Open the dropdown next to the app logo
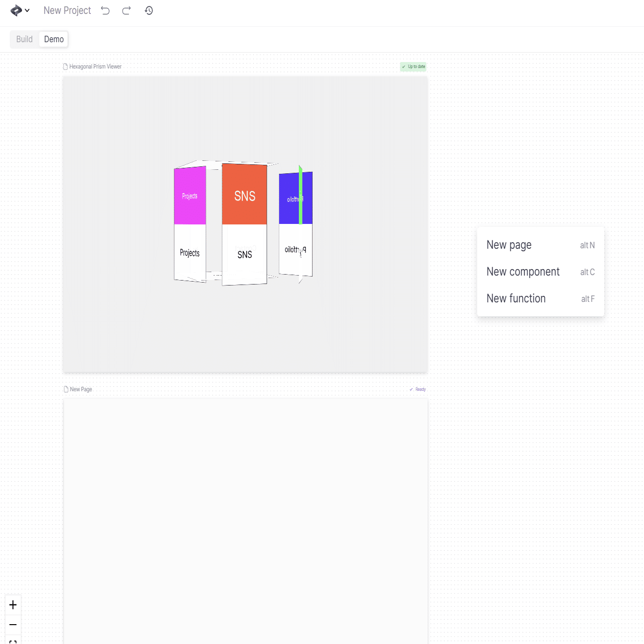The height and width of the screenshot is (644, 644). click(x=28, y=10)
